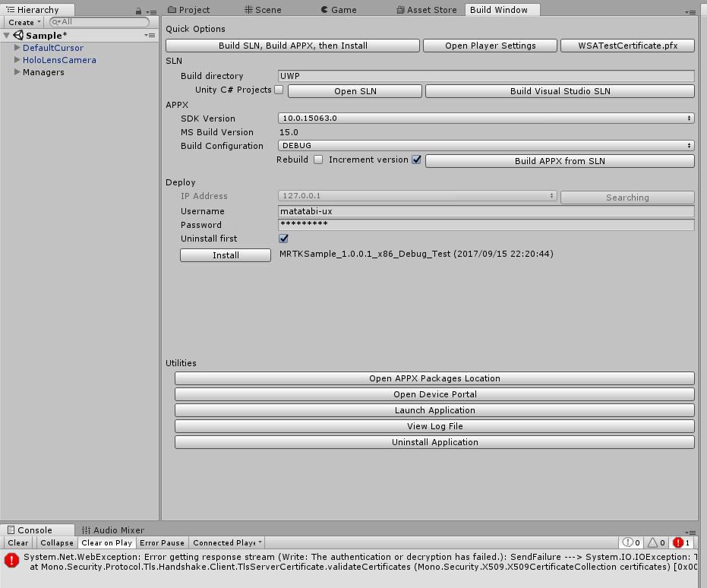
Task: Open the SDK Version dropdown
Action: click(x=486, y=119)
